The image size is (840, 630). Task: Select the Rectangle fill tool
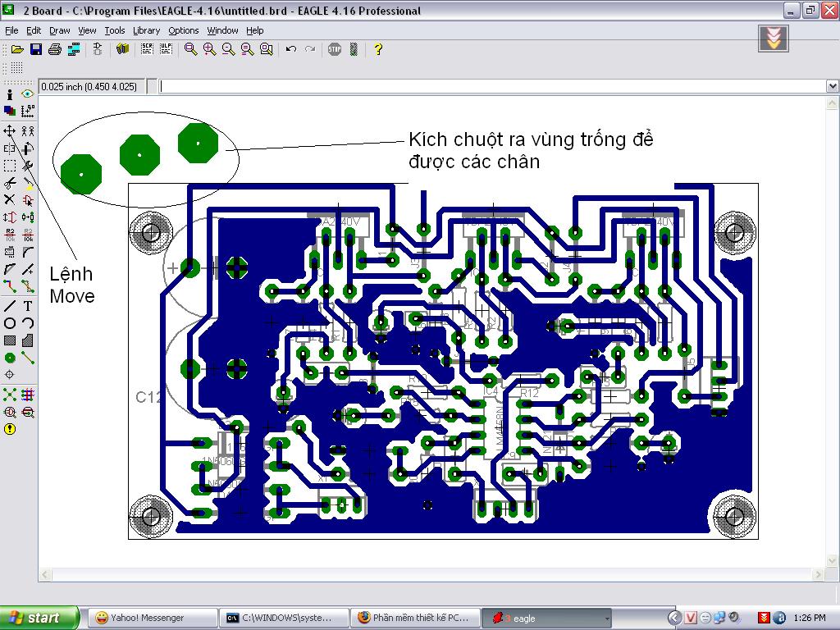point(10,340)
